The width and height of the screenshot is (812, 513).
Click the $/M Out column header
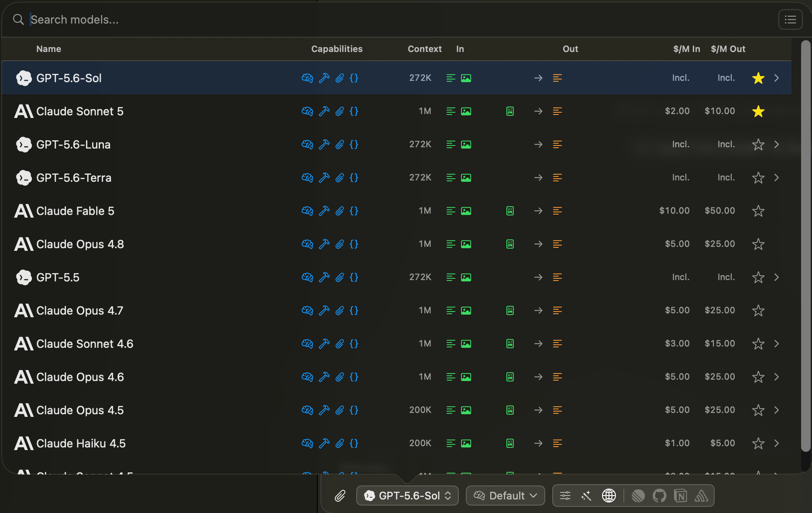tap(728, 49)
